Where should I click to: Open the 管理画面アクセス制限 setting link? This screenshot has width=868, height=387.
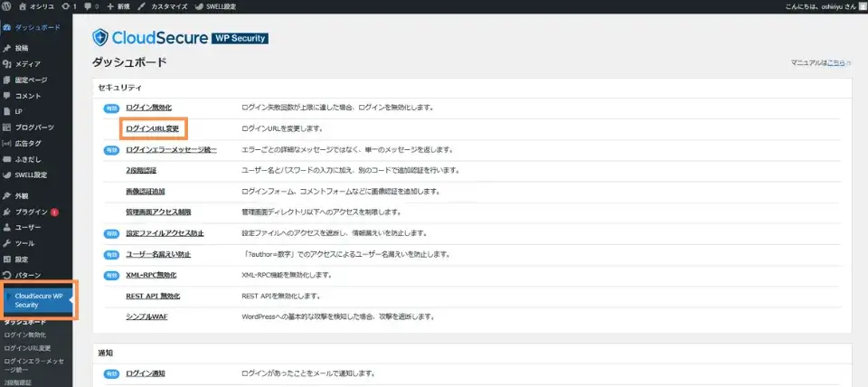pyautogui.click(x=158, y=212)
